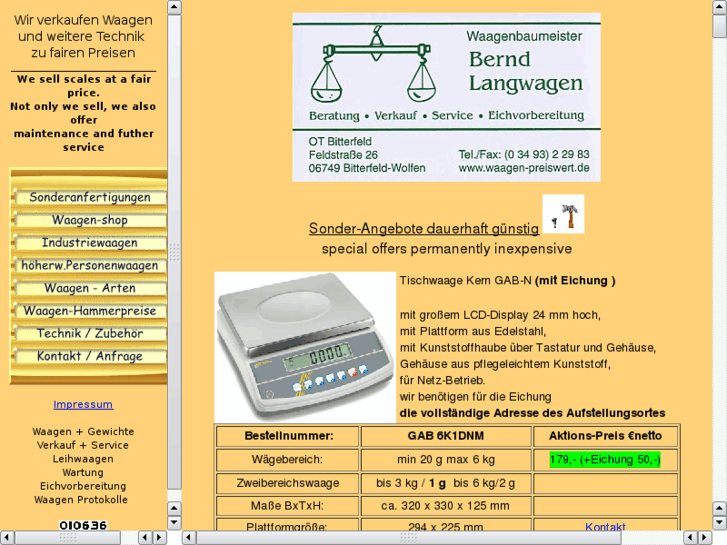The height and width of the screenshot is (545, 727).
Task: Click the Kontakt link in the price table
Action: tap(605, 526)
